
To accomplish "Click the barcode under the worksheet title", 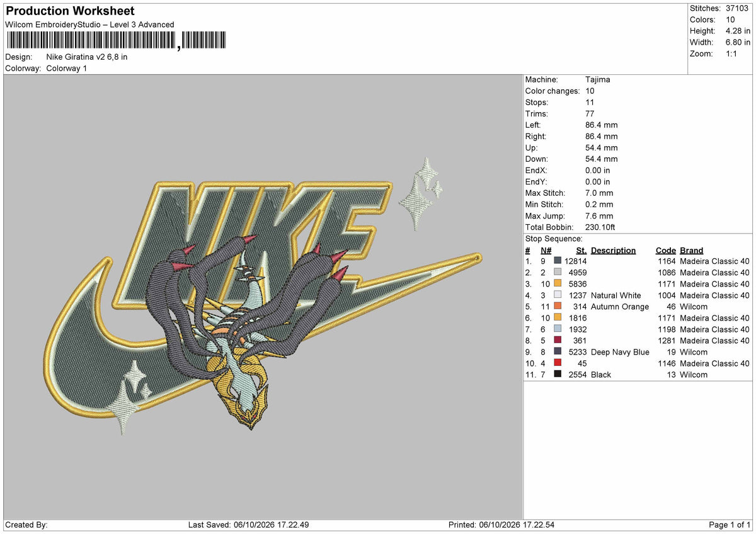I will click(117, 41).
